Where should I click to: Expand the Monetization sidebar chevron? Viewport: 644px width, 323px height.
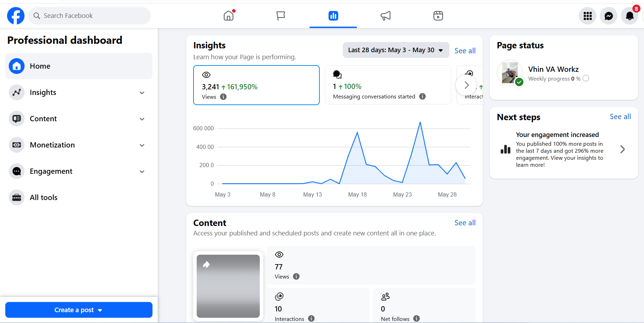pyautogui.click(x=142, y=145)
